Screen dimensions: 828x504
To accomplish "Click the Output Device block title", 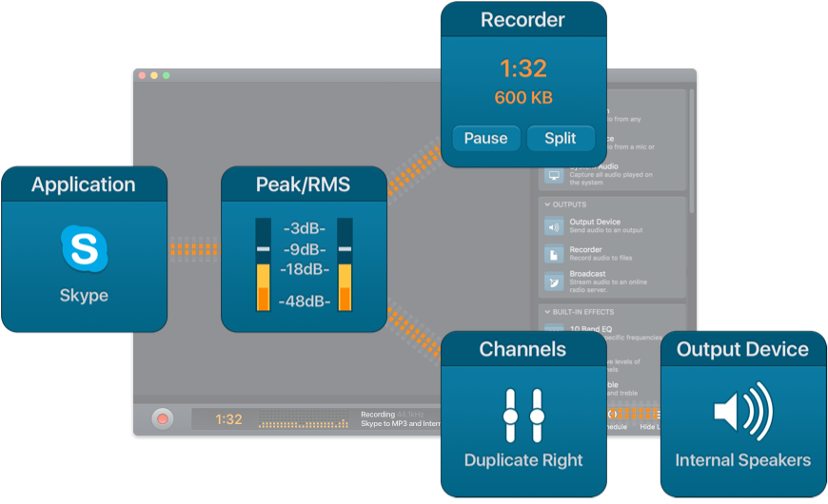I will pyautogui.click(x=742, y=349).
